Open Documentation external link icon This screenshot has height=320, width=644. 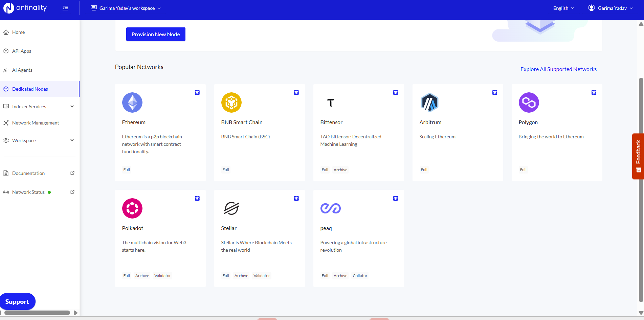(72, 173)
